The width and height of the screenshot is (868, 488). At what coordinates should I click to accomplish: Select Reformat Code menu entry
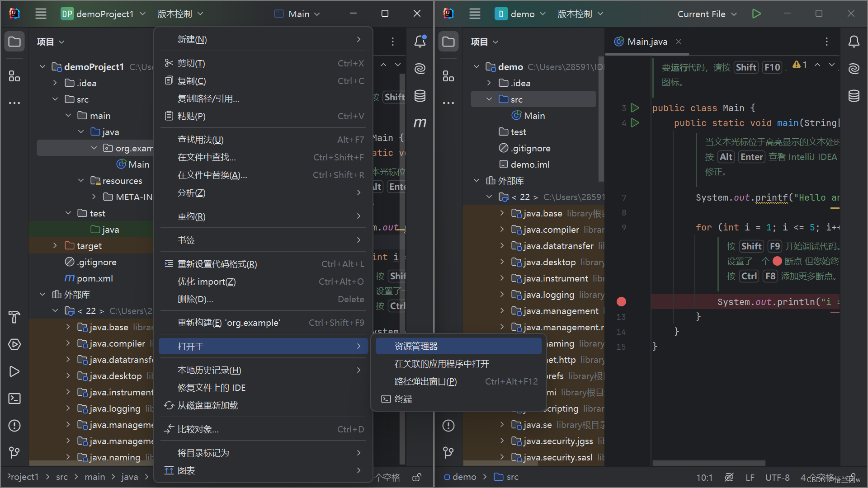264,264
